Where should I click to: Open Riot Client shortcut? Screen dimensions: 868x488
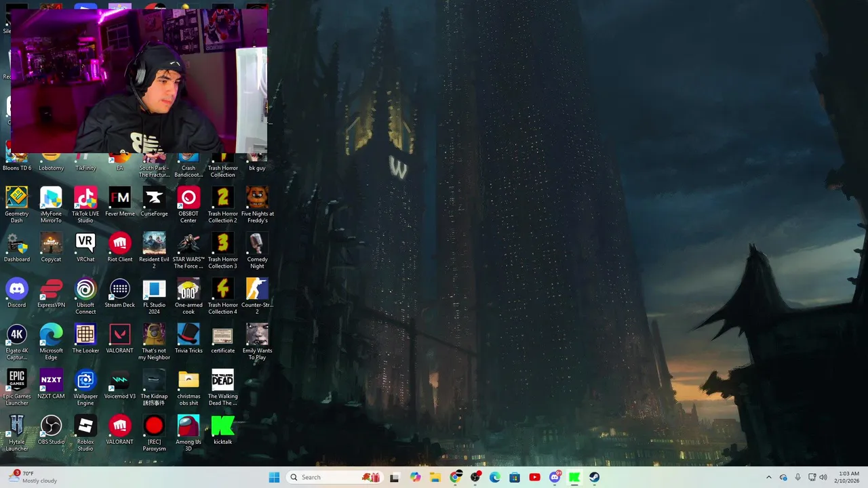point(120,247)
